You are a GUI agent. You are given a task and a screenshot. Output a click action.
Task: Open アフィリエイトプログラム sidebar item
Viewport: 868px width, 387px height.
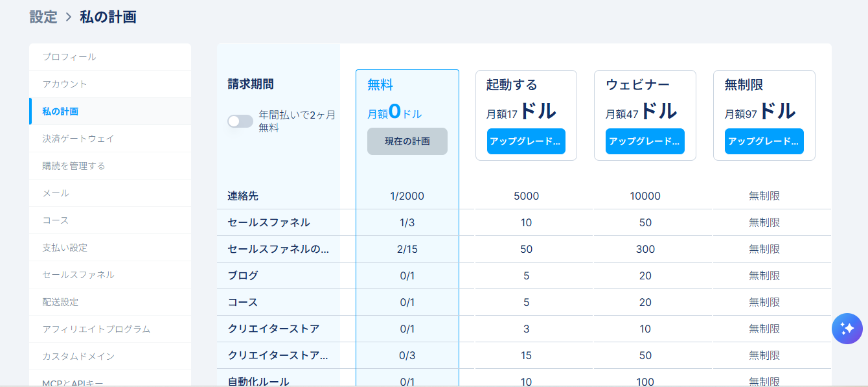tap(110, 329)
